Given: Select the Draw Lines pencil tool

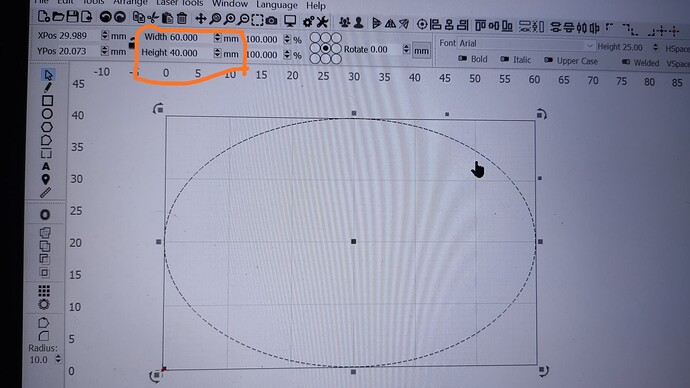Looking at the screenshot, I should point(47,88).
